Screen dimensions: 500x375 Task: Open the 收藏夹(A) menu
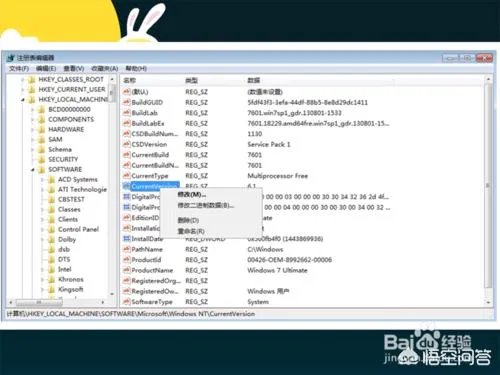pos(105,68)
